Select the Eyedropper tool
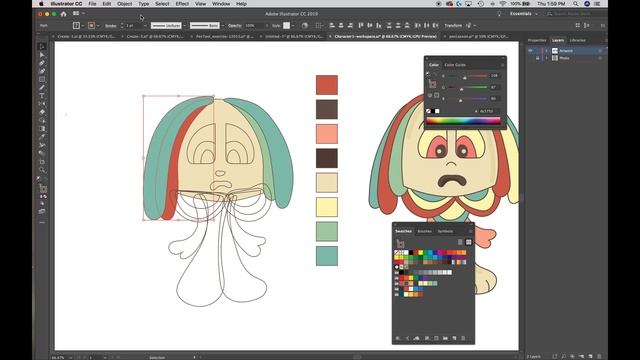The width and height of the screenshot is (640, 360). tap(42, 137)
